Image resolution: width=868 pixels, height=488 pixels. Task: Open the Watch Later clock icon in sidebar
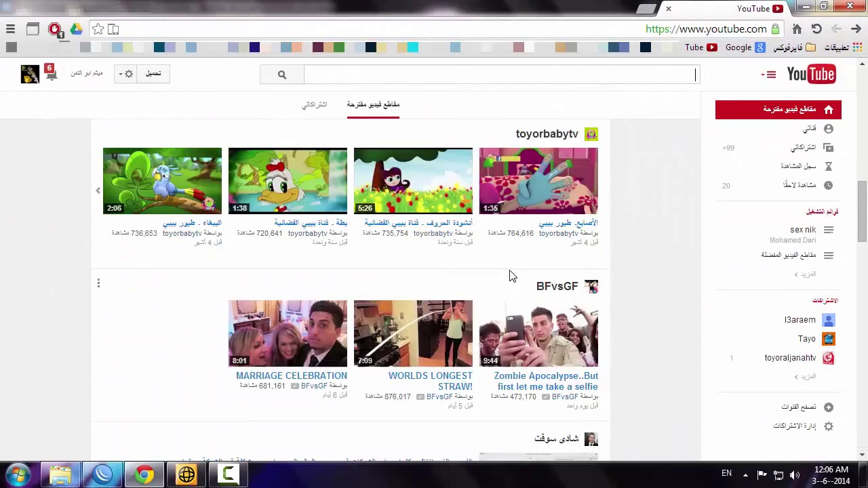pyautogui.click(x=828, y=185)
